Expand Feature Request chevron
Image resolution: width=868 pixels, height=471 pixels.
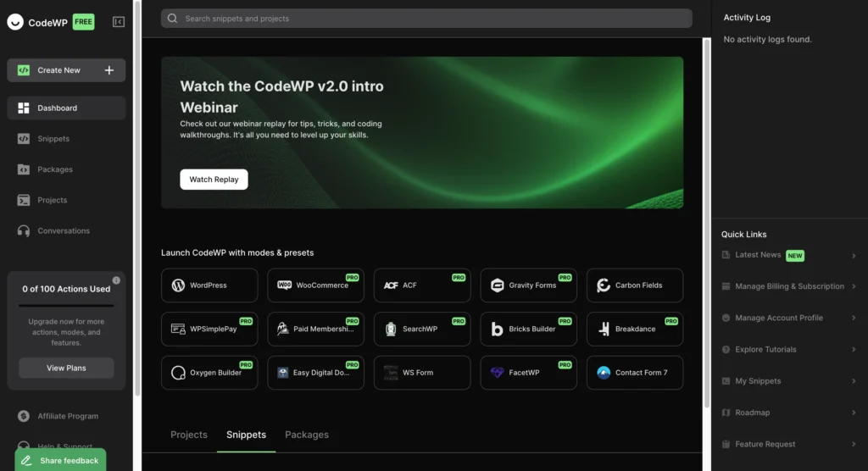(x=854, y=444)
